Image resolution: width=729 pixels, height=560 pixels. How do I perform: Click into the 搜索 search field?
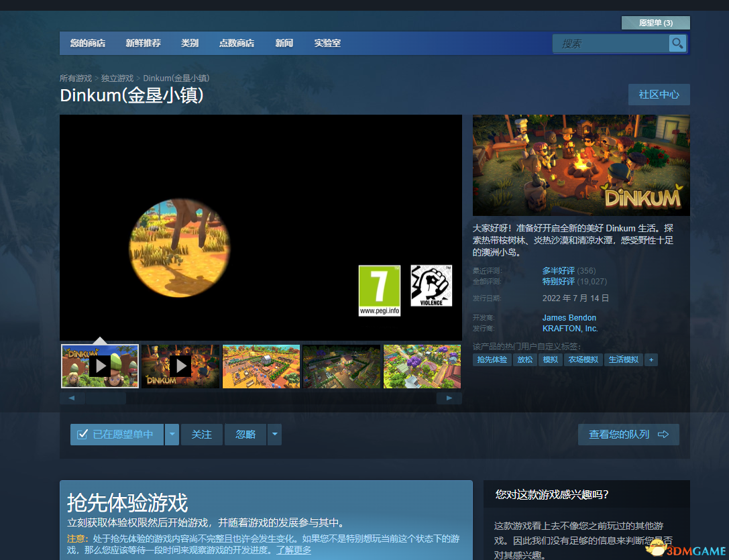(610, 44)
